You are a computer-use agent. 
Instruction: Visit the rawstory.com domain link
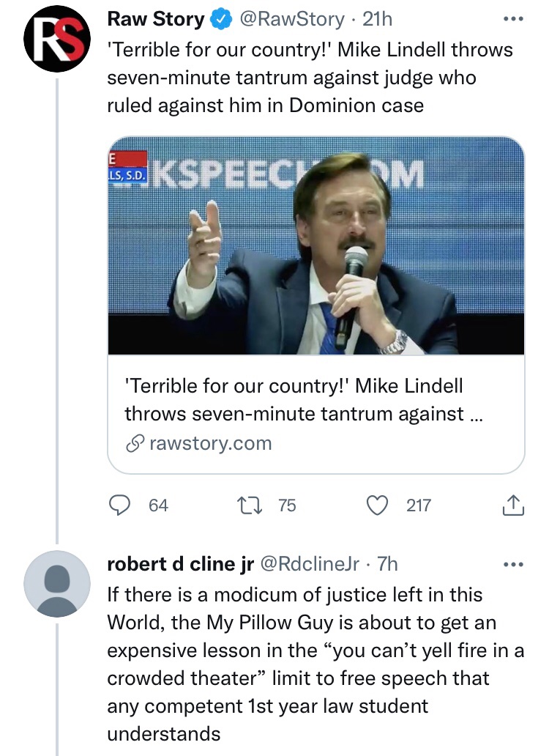click(x=211, y=444)
